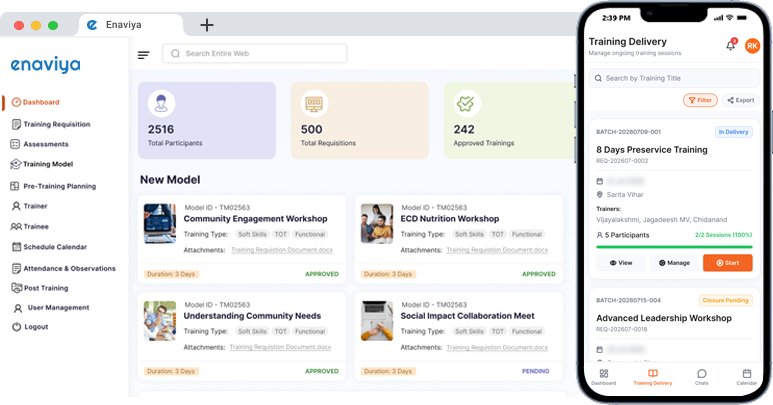Click the Logout power icon
Viewport: 773px width, 405px height.
pyautogui.click(x=16, y=327)
